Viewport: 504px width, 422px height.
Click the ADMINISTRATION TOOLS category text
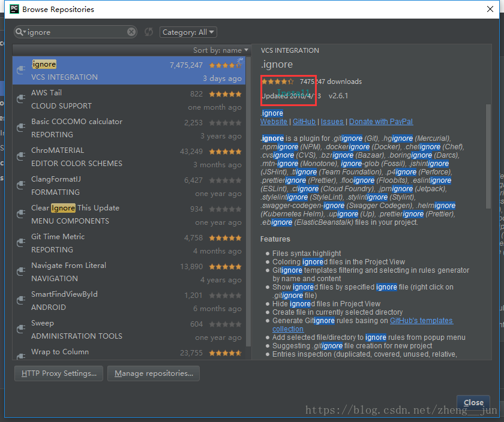click(77, 336)
